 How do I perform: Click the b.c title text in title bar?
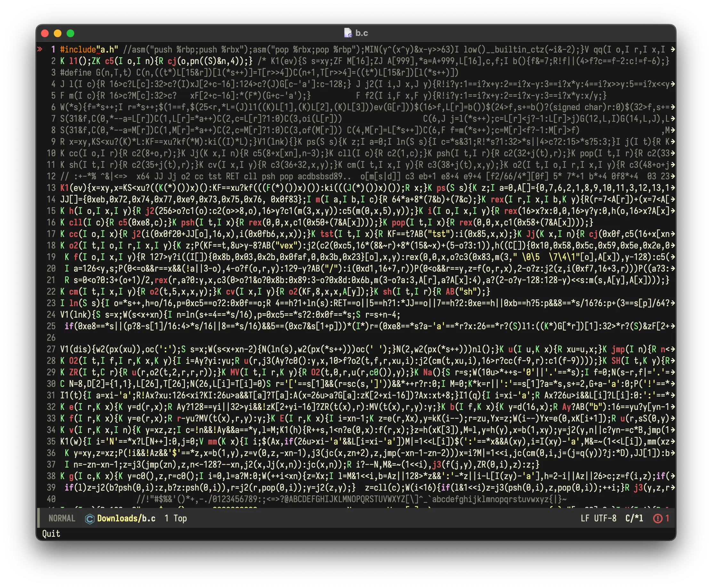pos(361,33)
